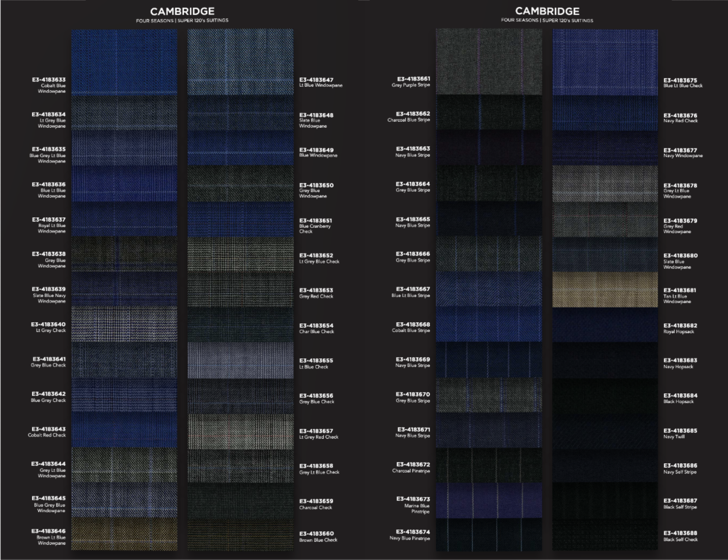
Task: Pick the Lt Grey Red Check swatch E3-4183657
Action: (x=240, y=432)
